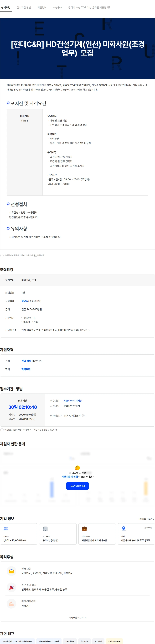Click chevron after 근무지주소 지도보기

[89, 330]
